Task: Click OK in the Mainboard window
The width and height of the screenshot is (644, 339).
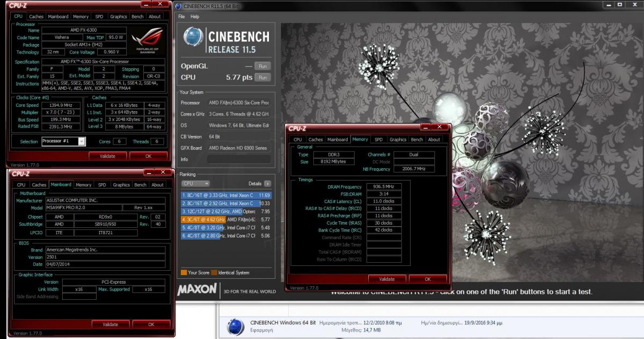Action: [151, 324]
